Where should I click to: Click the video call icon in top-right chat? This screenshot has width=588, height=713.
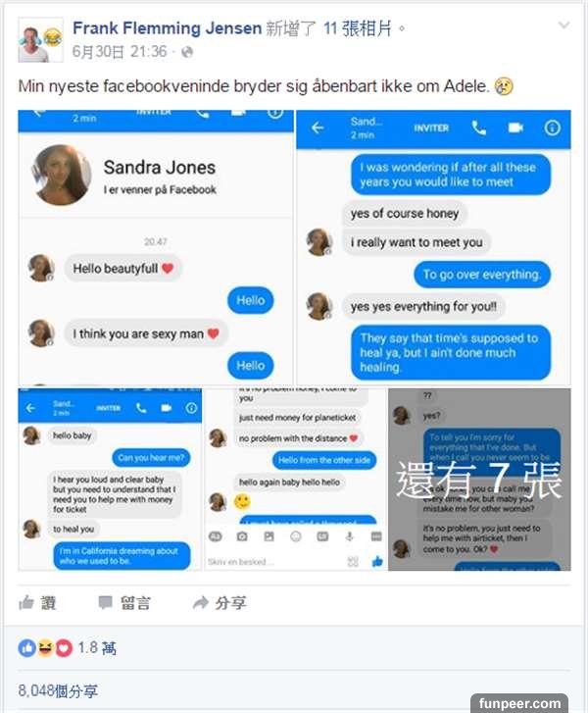pos(515,128)
